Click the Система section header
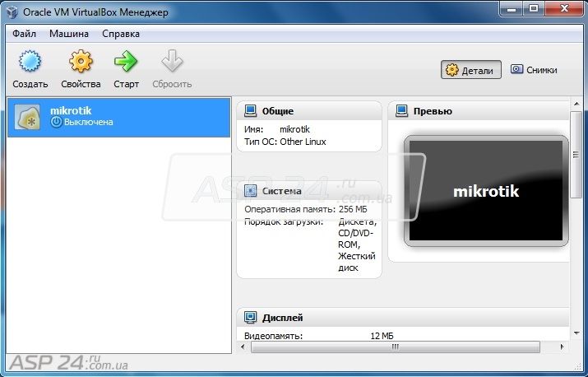 pos(309,191)
